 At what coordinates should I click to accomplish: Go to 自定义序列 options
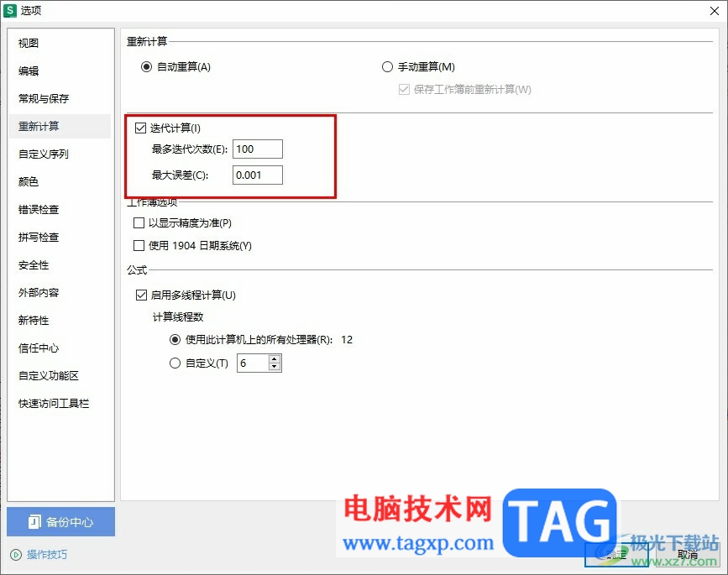coord(44,154)
